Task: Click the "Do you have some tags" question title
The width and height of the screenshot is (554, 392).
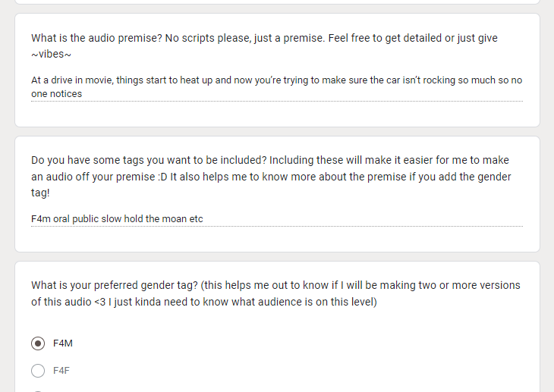Action: pyautogui.click(x=271, y=176)
